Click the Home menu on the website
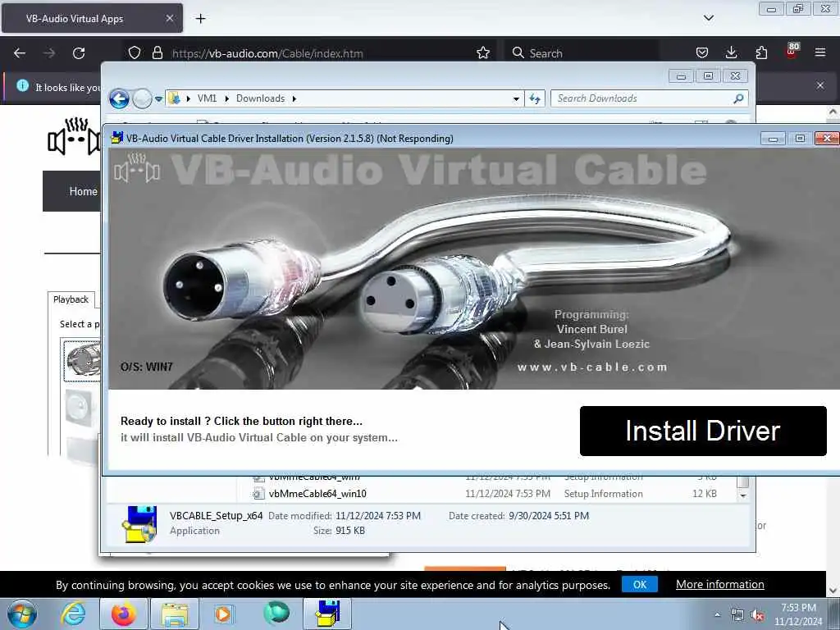This screenshot has width=840, height=630. pos(83,191)
